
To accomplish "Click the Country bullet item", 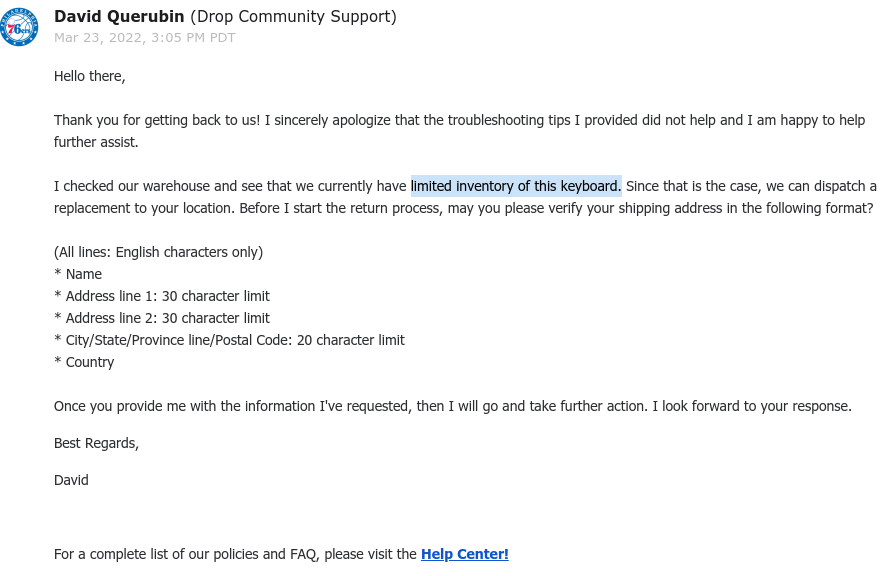I will pyautogui.click(x=84, y=362).
